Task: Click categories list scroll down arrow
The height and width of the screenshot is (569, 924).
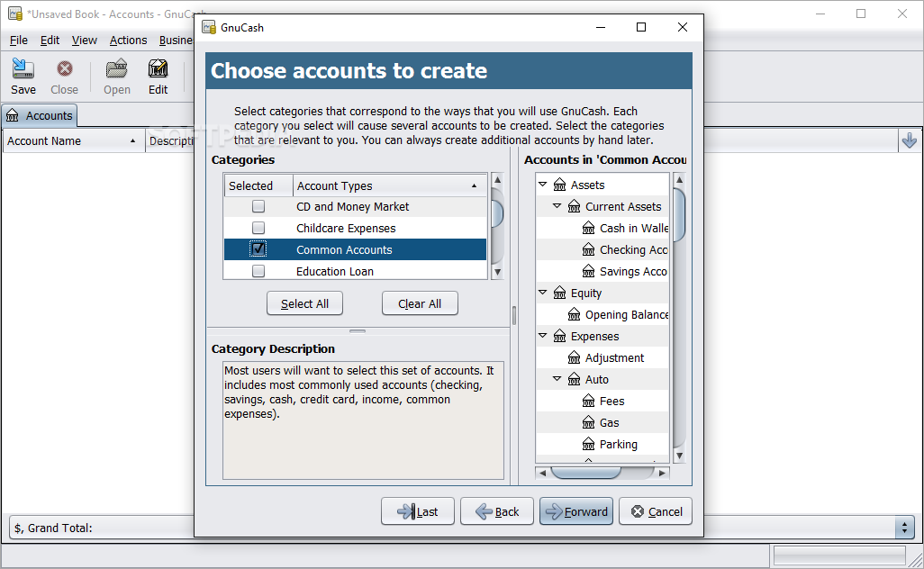Action: 497,272
